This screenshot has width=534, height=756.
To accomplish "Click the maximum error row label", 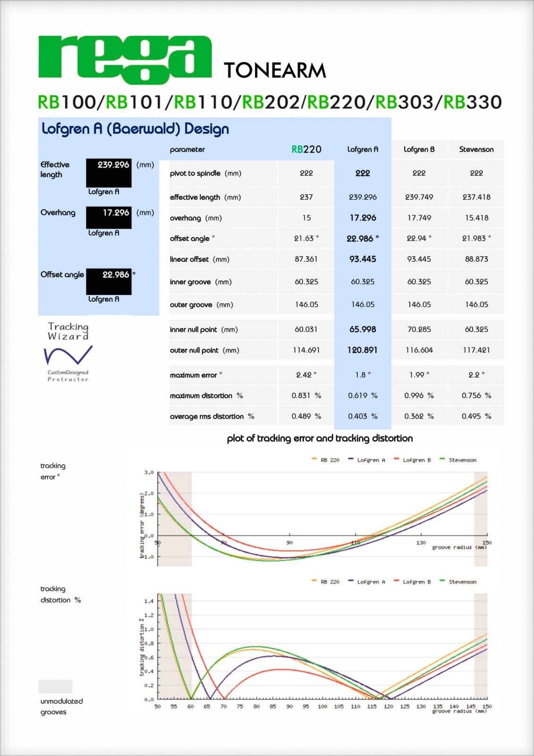I will 196,375.
